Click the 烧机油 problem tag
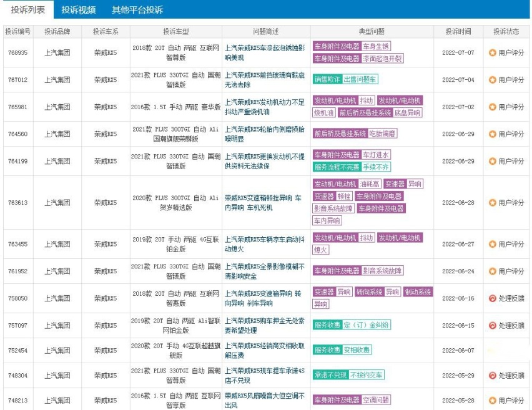The height and width of the screenshot is (410, 532). (x=323, y=112)
